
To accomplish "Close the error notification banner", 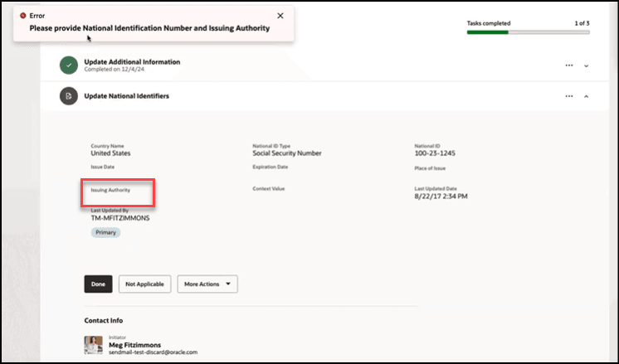I will tap(280, 16).
